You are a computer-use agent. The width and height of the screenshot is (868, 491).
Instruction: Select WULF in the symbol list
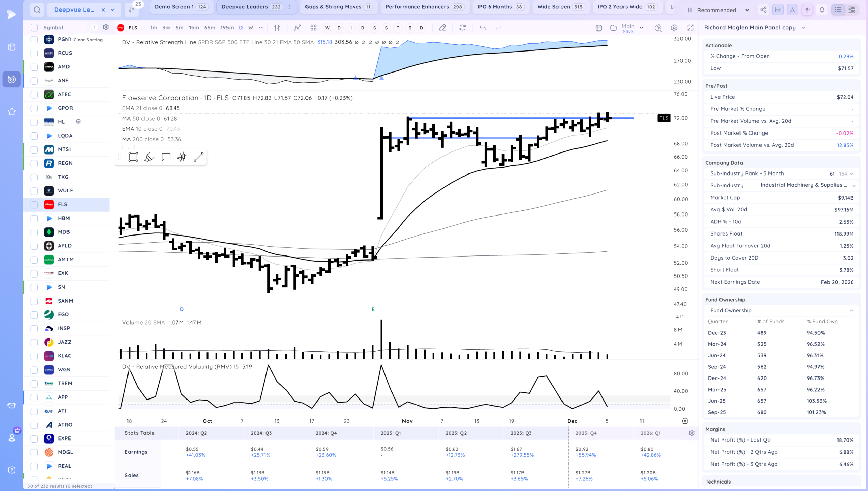tap(65, 191)
